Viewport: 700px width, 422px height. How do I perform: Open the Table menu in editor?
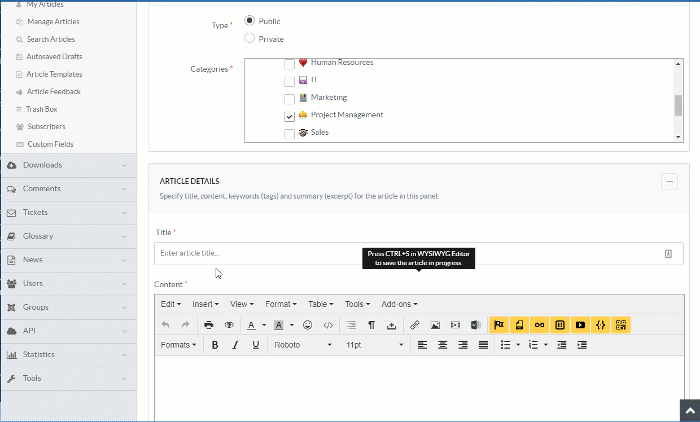click(x=322, y=304)
